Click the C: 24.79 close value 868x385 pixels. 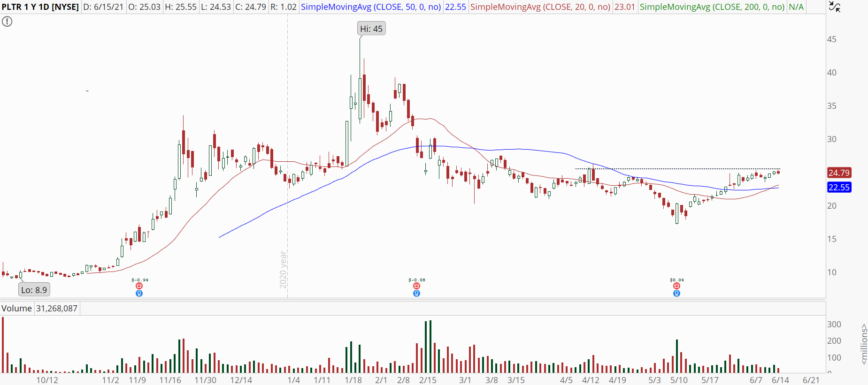tap(251, 7)
